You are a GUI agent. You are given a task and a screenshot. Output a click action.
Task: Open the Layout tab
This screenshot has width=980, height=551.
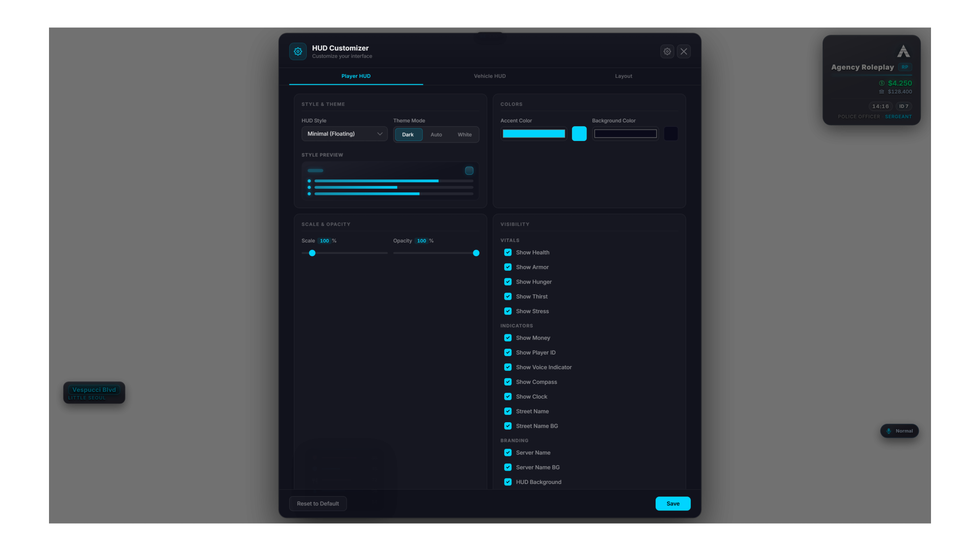coord(623,76)
